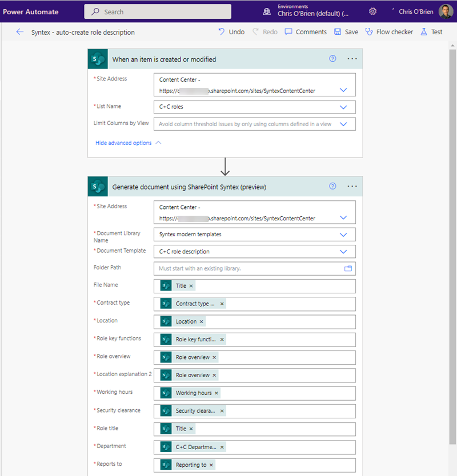Click the scrollbar up arrow

[452, 45]
